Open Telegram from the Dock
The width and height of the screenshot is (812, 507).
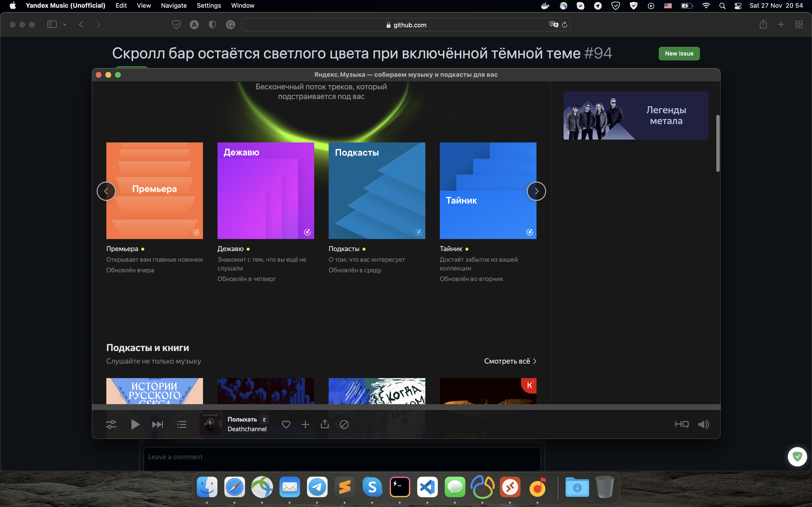[x=317, y=487]
